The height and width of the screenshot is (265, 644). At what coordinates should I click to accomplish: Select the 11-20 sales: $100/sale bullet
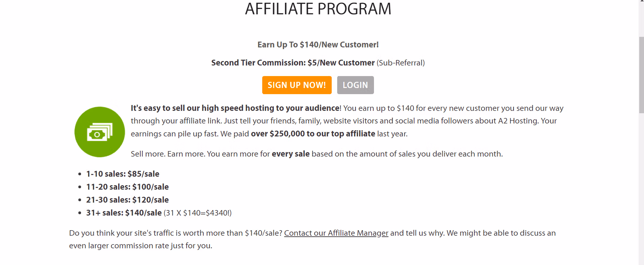tap(127, 187)
